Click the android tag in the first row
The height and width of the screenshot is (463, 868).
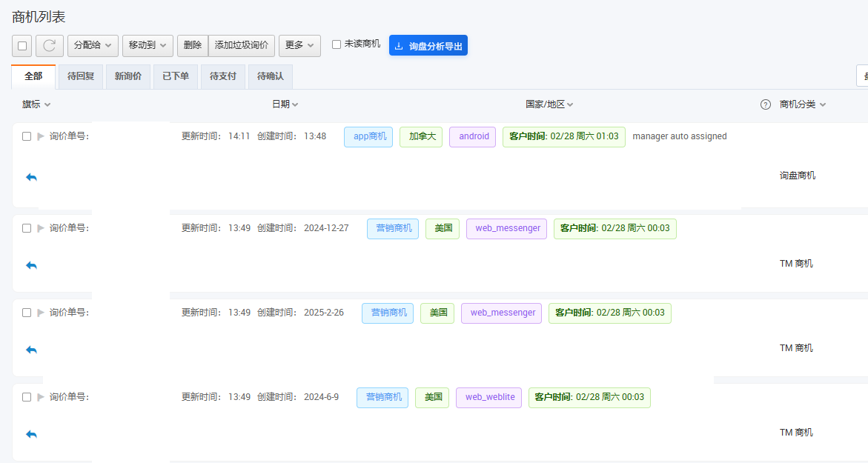point(473,136)
